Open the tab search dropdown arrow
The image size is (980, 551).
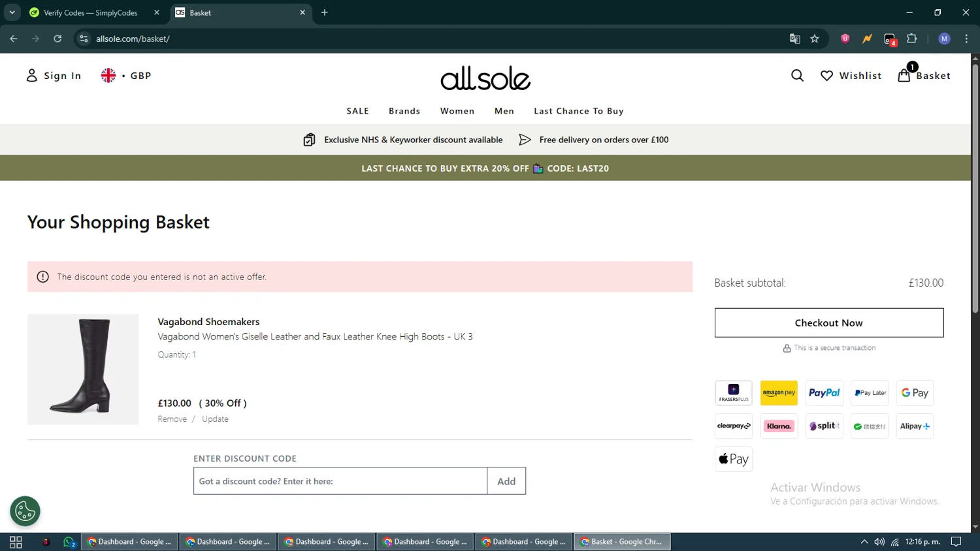coord(12,12)
